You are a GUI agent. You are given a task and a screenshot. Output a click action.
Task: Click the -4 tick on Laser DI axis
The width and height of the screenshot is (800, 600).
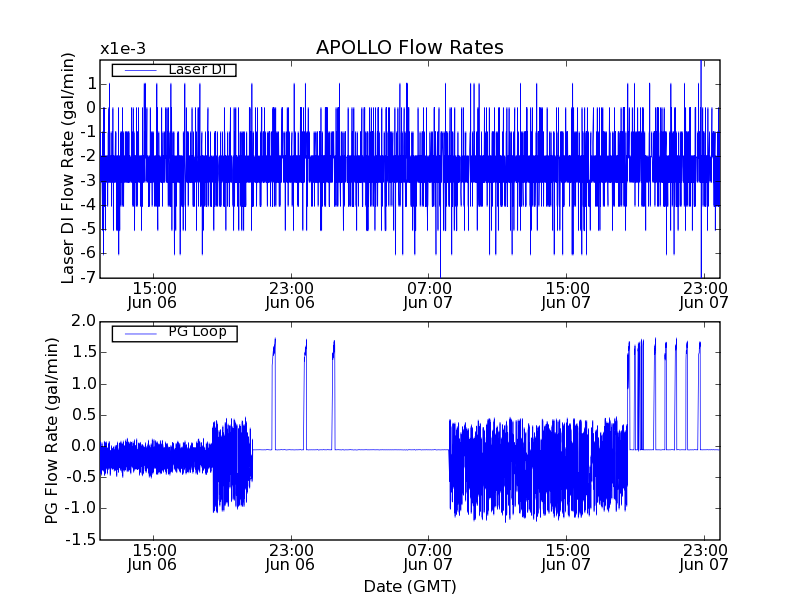point(88,205)
